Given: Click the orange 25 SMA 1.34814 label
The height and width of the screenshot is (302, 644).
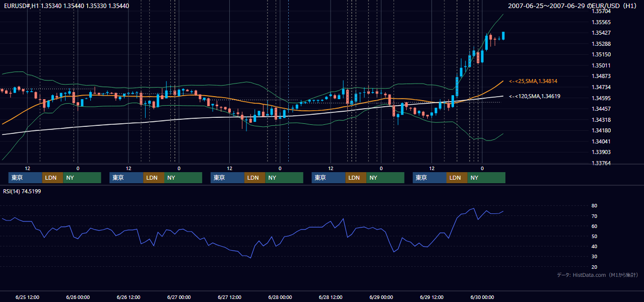Looking at the screenshot, I should [x=533, y=81].
